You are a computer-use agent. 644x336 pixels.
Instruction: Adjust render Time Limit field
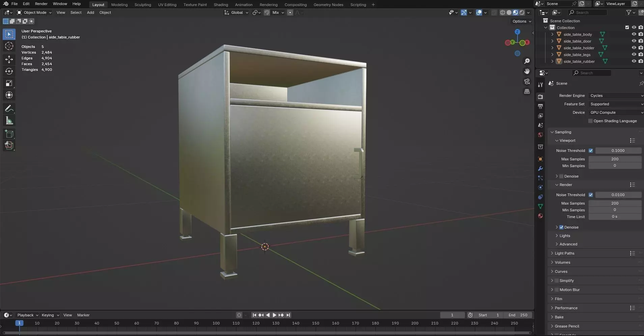pos(615,217)
